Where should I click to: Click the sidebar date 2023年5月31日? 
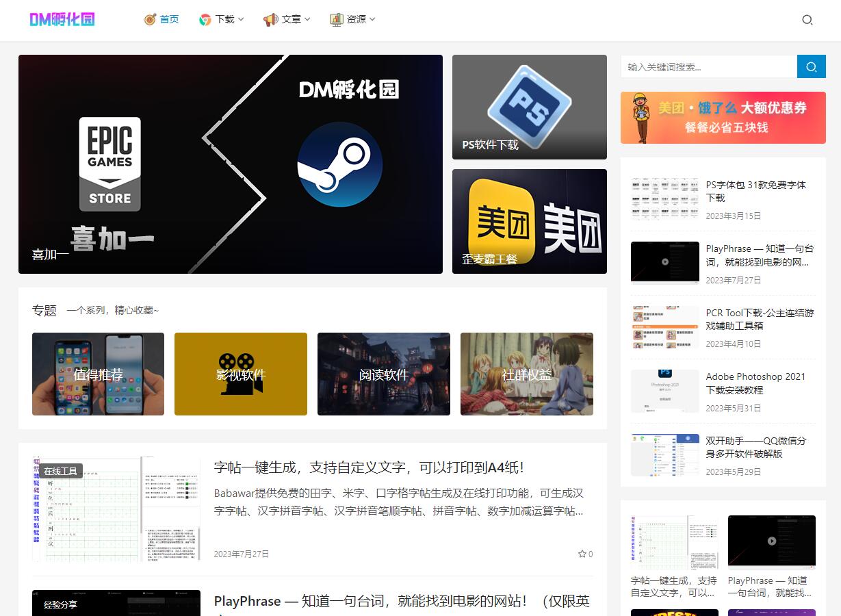click(734, 408)
